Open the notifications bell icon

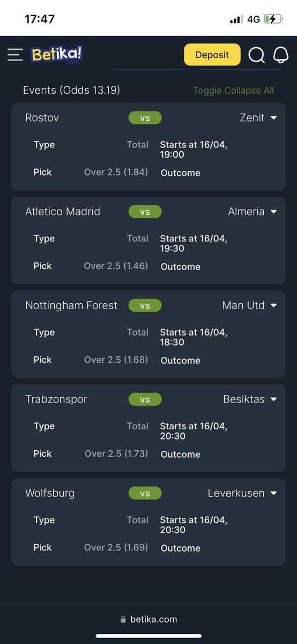tap(281, 55)
